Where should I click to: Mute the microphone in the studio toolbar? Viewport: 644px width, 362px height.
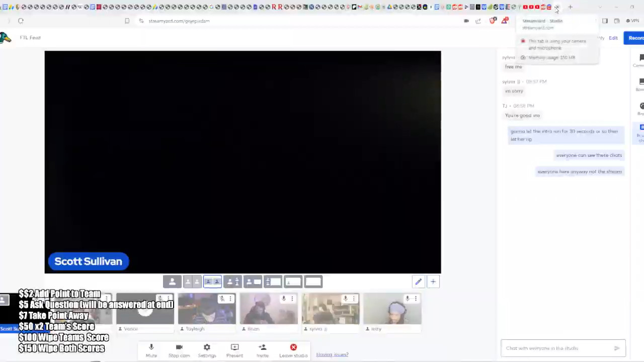[x=151, y=350]
